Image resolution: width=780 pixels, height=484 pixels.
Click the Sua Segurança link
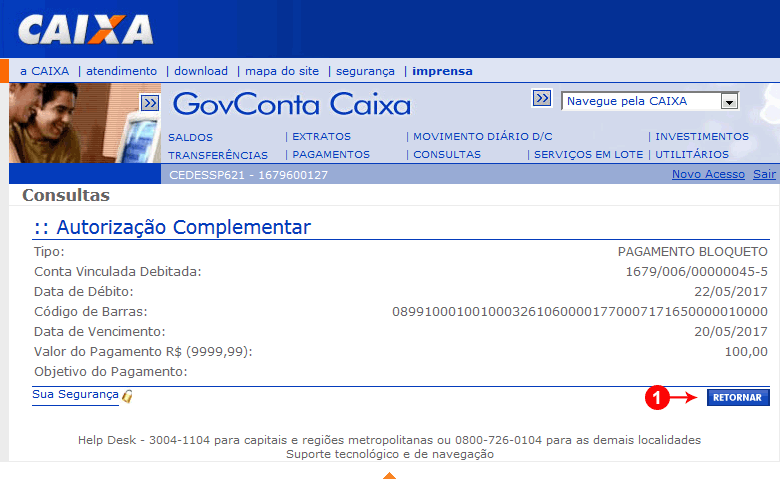75,394
